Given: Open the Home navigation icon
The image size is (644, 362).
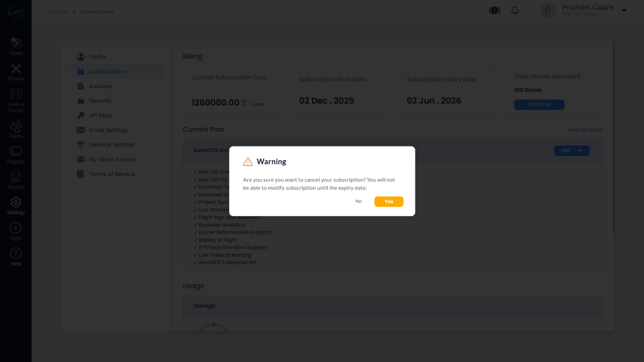Looking at the screenshot, I should [15, 43].
